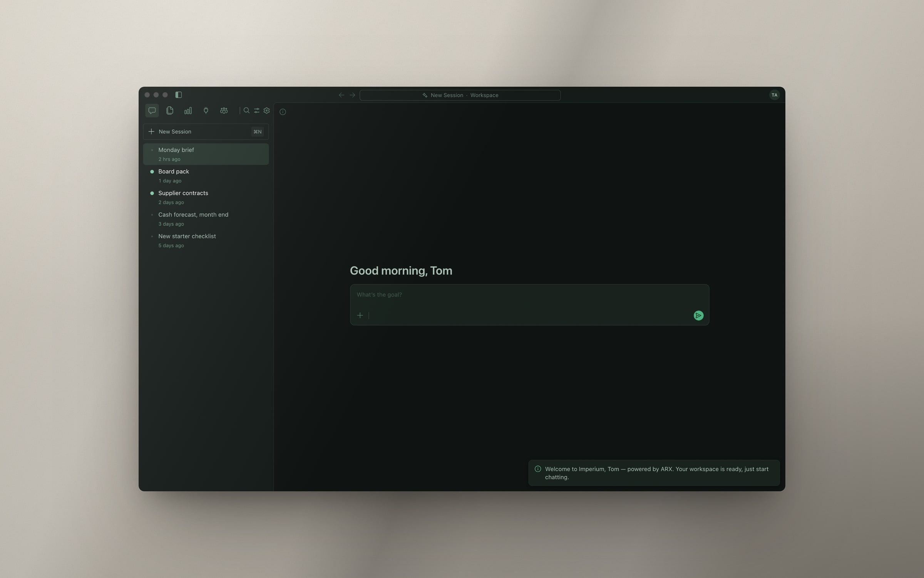Open the bar chart analytics icon

tap(188, 111)
